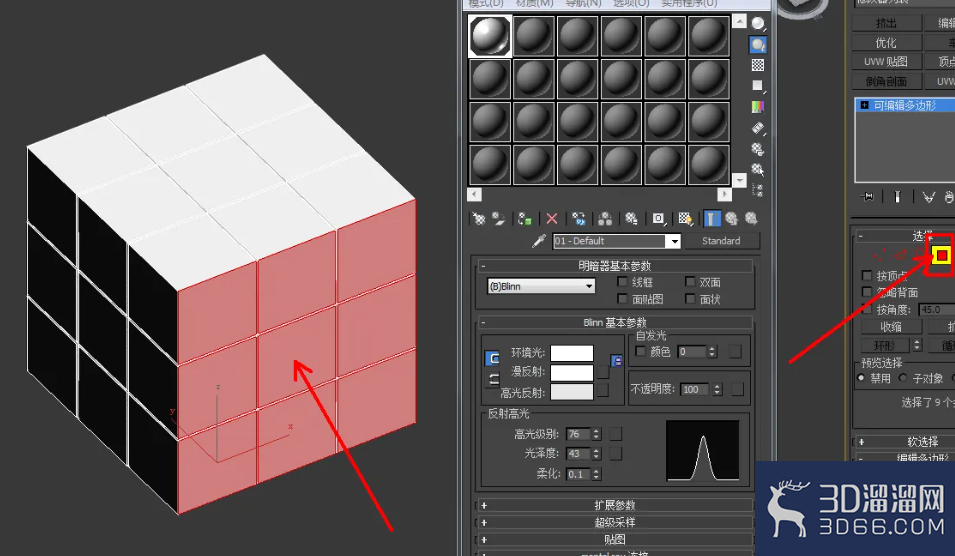Enable the 面贴图 (Face Map) checkbox
This screenshot has height=556, width=955.
pos(622,298)
